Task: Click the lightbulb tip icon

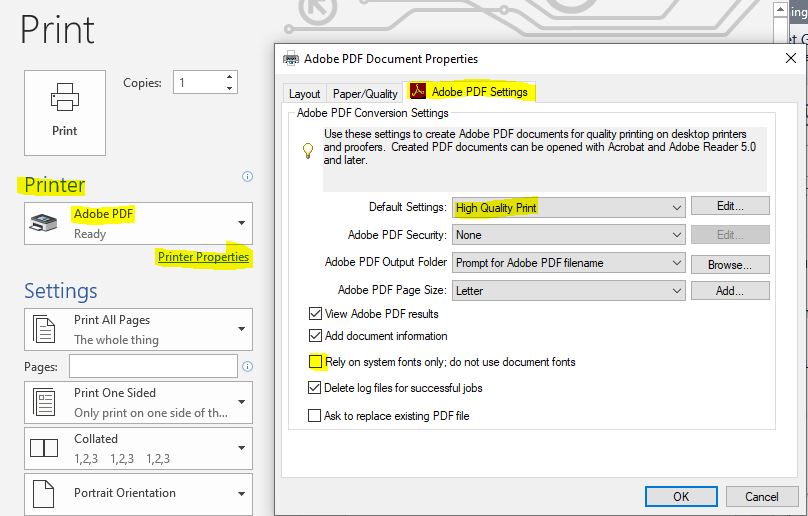Action: pos(308,151)
